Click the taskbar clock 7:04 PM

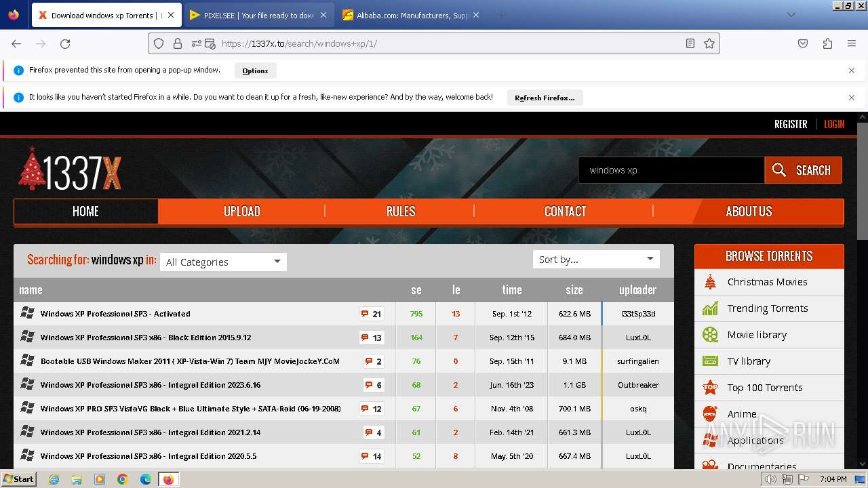pos(833,479)
